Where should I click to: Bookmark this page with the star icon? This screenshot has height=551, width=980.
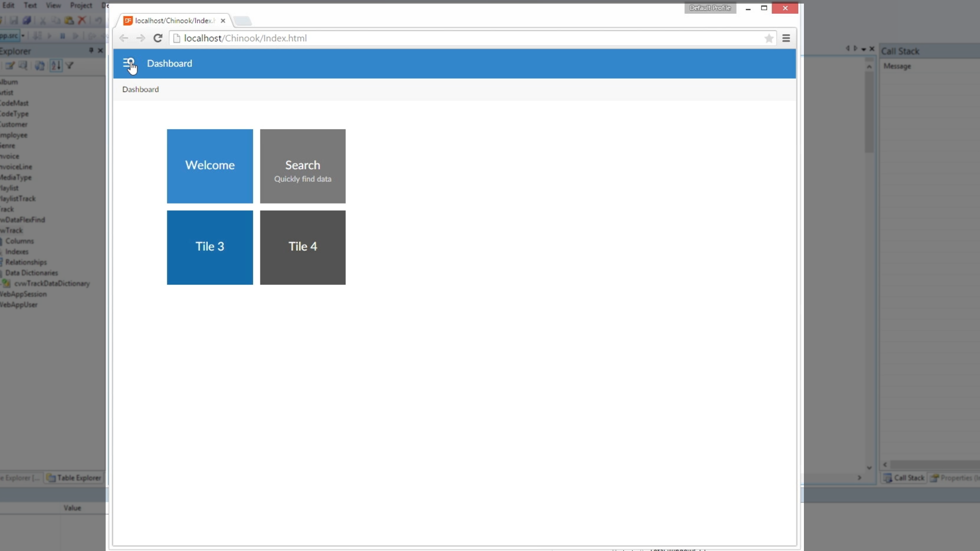click(x=769, y=38)
